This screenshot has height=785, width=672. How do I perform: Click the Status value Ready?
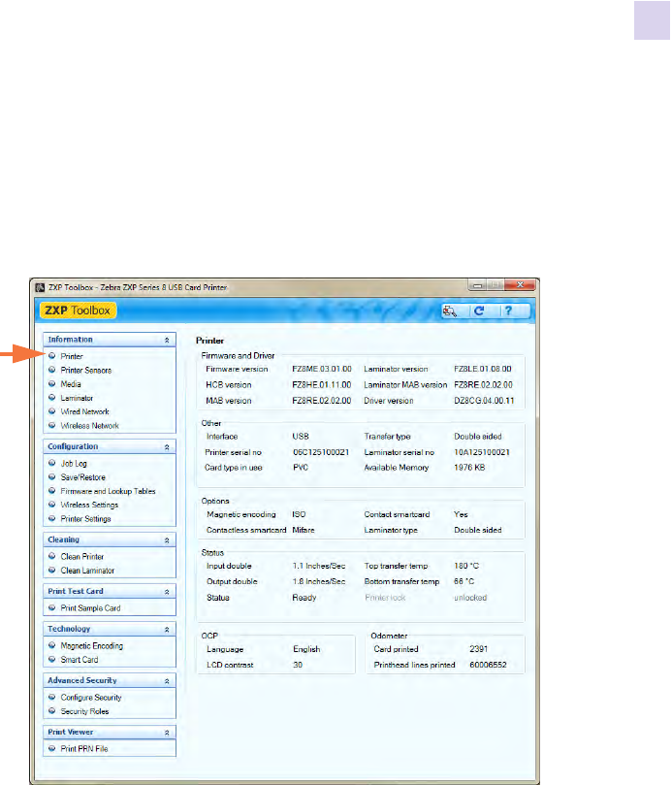[304, 598]
